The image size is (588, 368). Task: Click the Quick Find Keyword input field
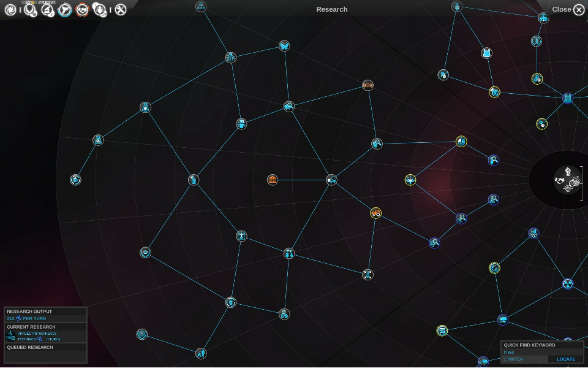(x=542, y=352)
